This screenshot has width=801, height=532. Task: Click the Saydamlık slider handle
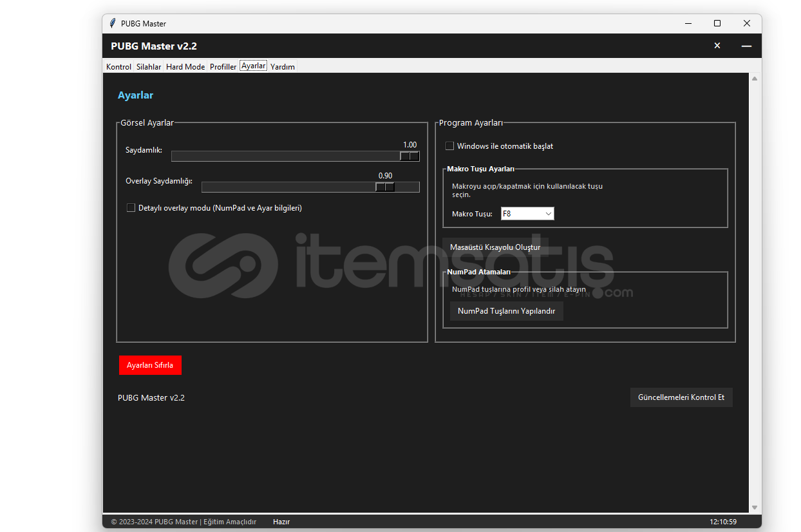tap(410, 156)
